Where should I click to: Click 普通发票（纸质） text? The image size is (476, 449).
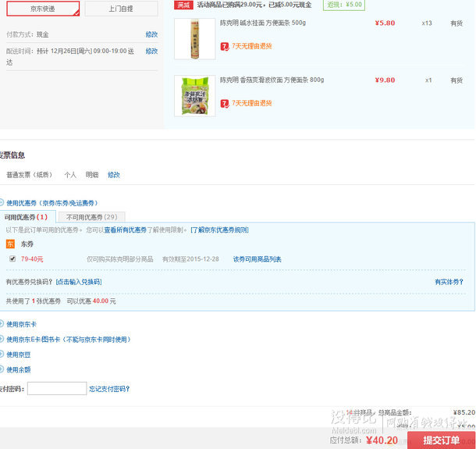pos(30,175)
